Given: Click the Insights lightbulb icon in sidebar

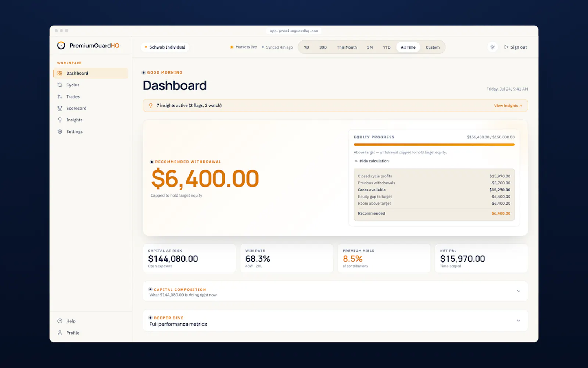Looking at the screenshot, I should 60,120.
